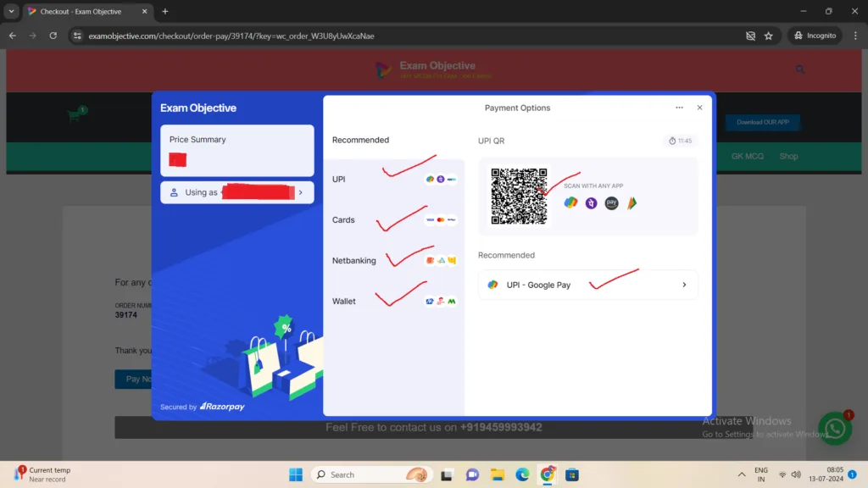Click Price Summary card

pyautogui.click(x=237, y=151)
